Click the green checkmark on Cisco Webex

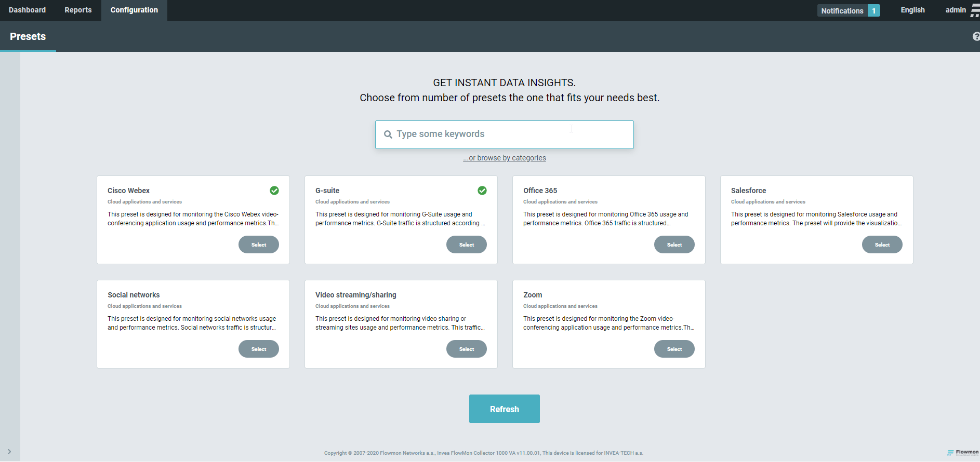[274, 191]
